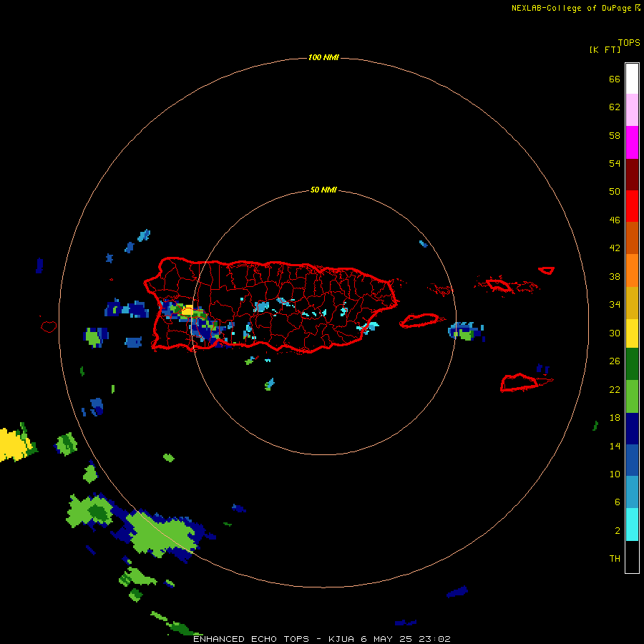Click the cyan 10 kft legend swatch
The image size is (644, 644).
pos(632,524)
